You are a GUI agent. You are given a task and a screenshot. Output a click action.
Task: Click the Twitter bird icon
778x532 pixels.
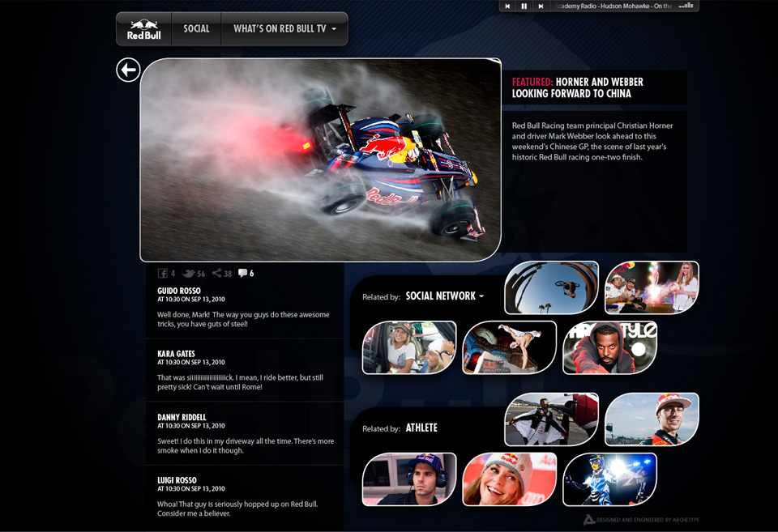coord(189,274)
